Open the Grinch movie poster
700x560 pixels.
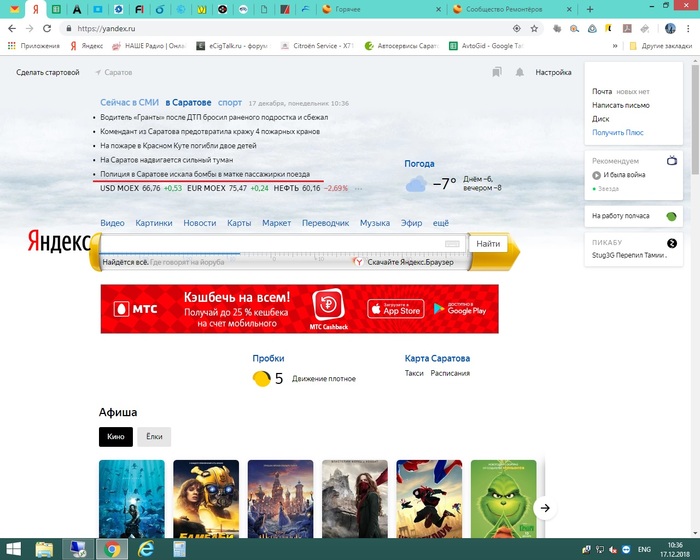pyautogui.click(x=504, y=499)
